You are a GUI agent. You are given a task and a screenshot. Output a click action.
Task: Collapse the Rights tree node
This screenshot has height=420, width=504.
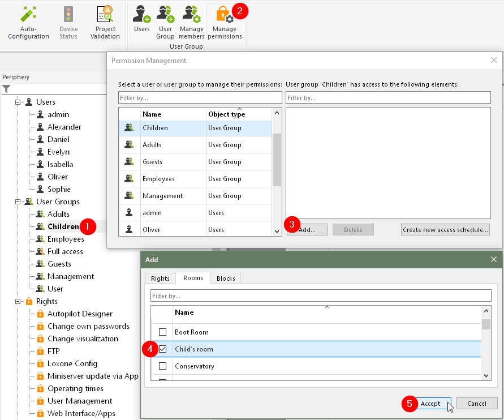pos(18,301)
